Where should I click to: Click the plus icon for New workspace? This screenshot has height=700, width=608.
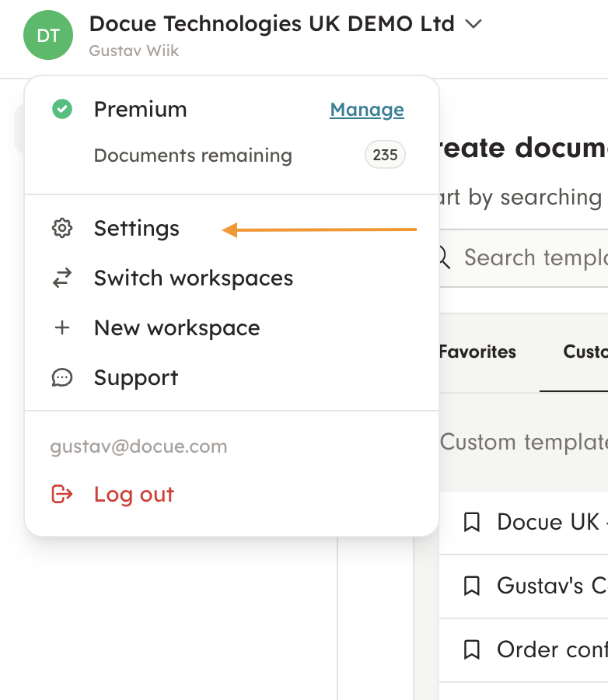[61, 328]
